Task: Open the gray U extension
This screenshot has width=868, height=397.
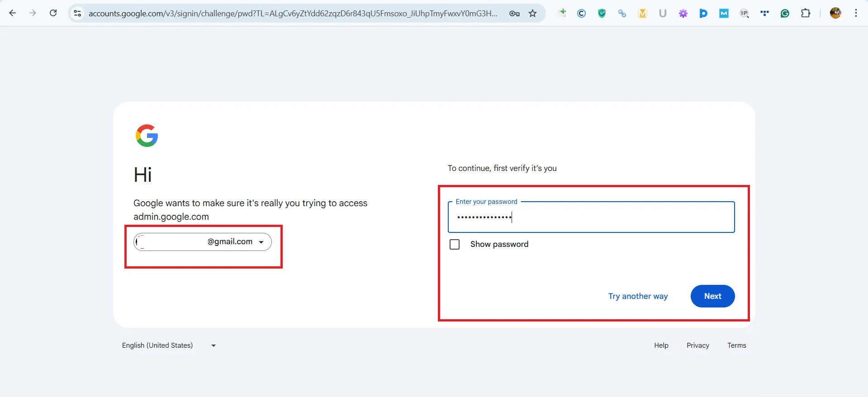Action: [x=663, y=14]
